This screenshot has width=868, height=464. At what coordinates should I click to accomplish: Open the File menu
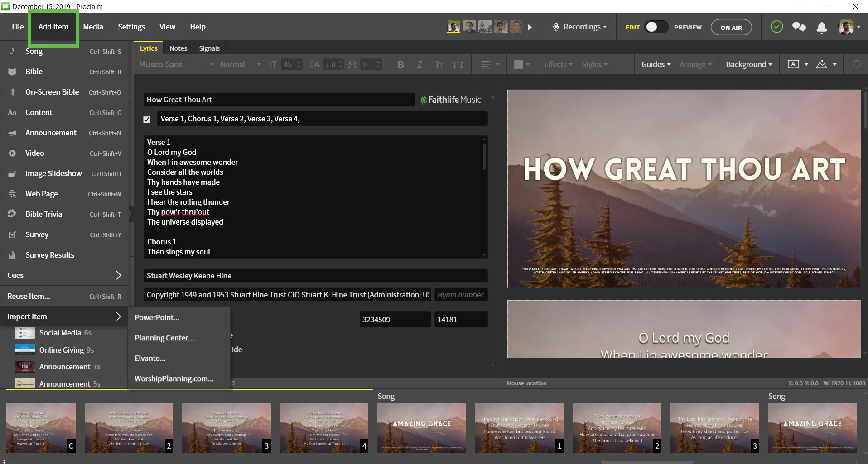[18, 27]
